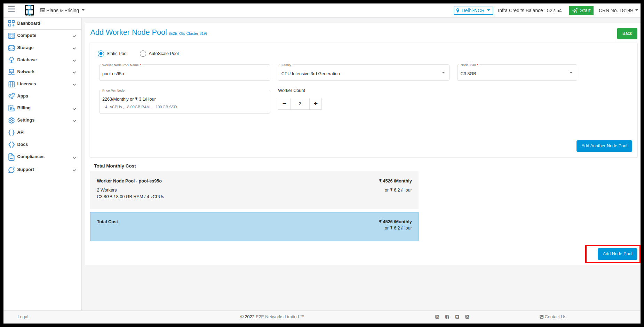644x327 pixels.
Task: Open the Contact Us footer link
Action: 553,317
